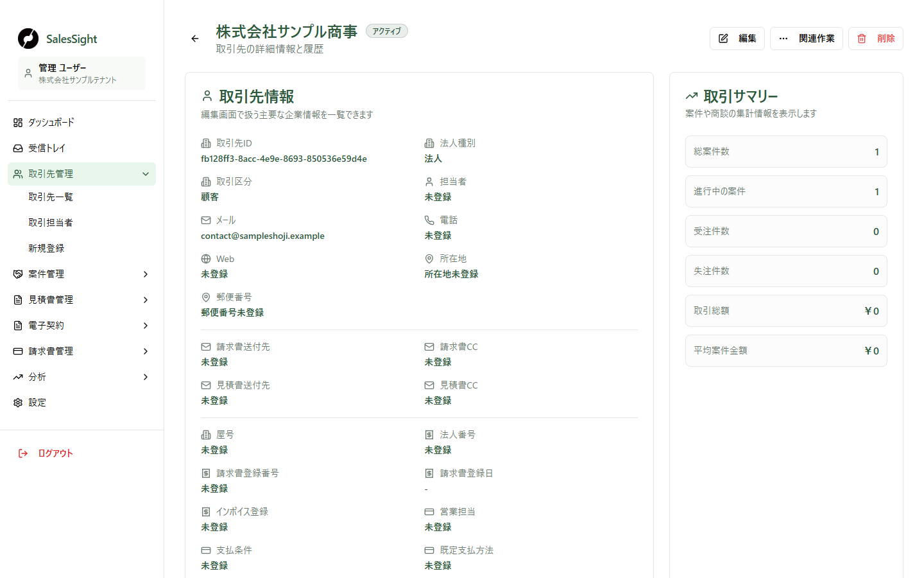Click the 総案件数 summary card

(x=786, y=152)
